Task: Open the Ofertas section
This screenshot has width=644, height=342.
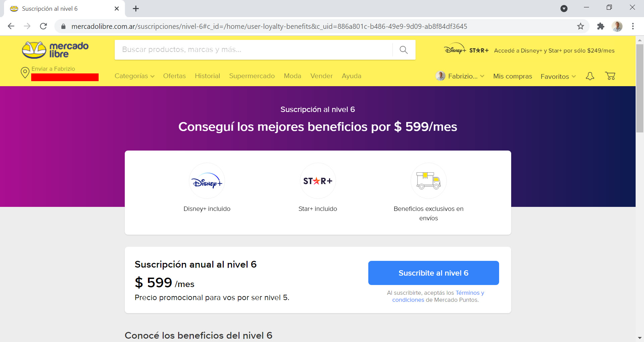Action: tap(174, 76)
